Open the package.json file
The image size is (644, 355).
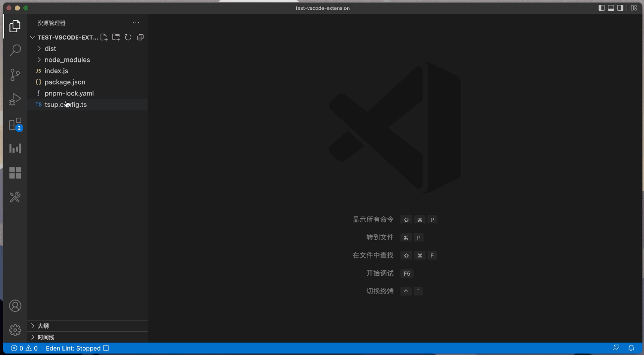pyautogui.click(x=87, y=82)
